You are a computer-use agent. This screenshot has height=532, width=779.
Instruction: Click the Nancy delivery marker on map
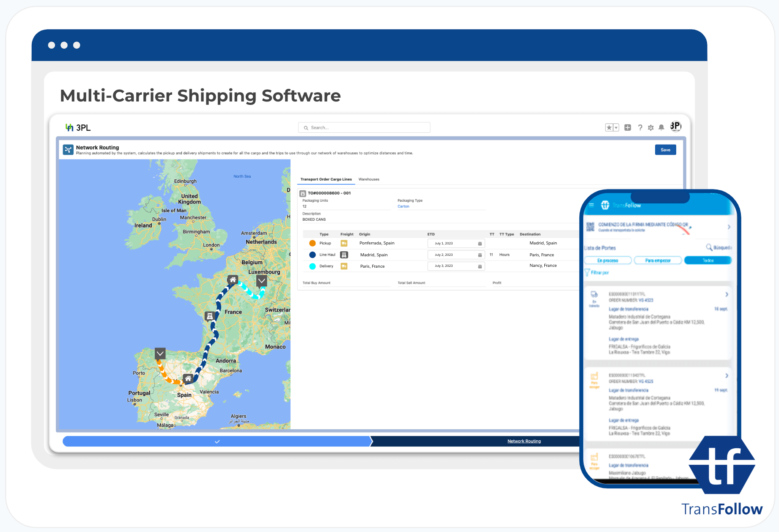pyautogui.click(x=262, y=281)
